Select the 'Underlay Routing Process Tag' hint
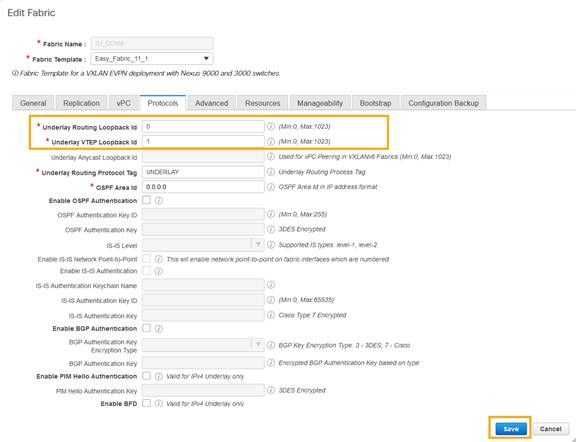 click(322, 172)
